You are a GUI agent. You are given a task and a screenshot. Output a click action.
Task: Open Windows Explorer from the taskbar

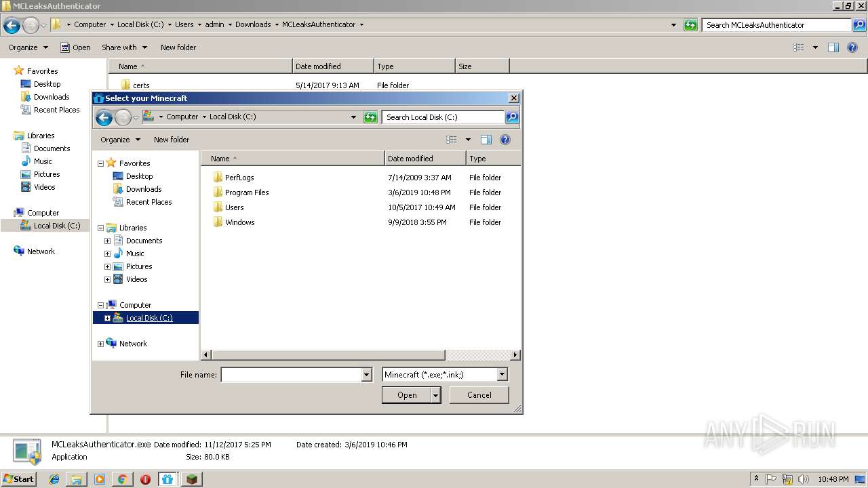[x=77, y=479]
